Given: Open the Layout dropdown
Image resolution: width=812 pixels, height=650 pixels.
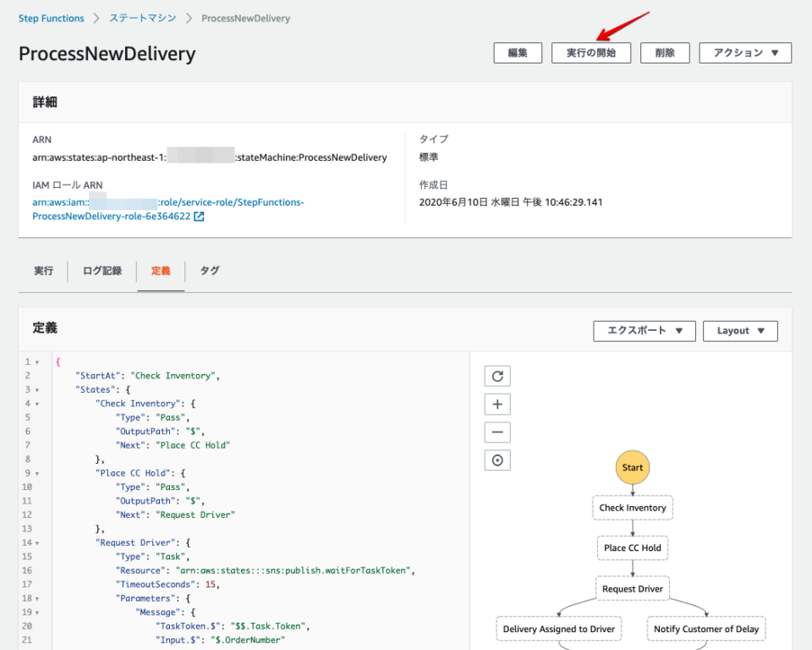Looking at the screenshot, I should 740,331.
